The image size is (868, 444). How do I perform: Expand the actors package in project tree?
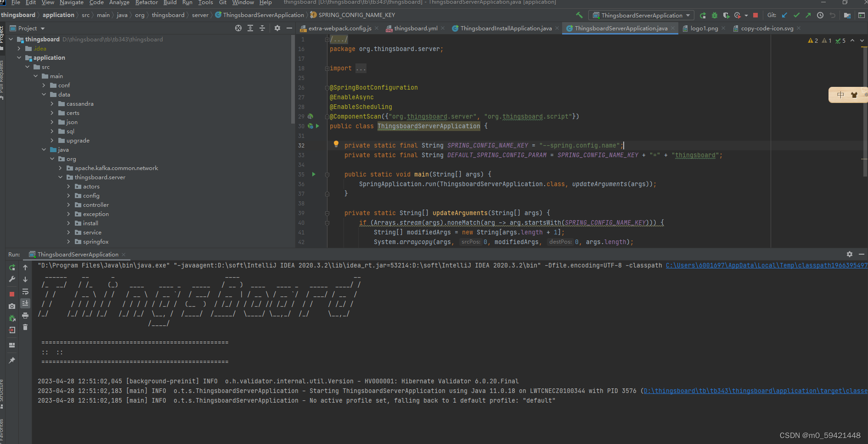pos(68,186)
